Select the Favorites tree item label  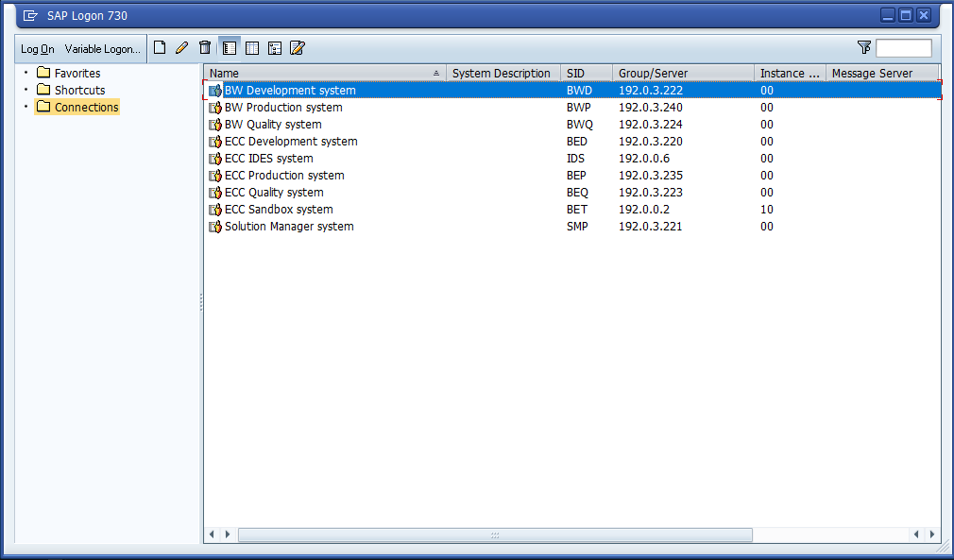pos(77,73)
